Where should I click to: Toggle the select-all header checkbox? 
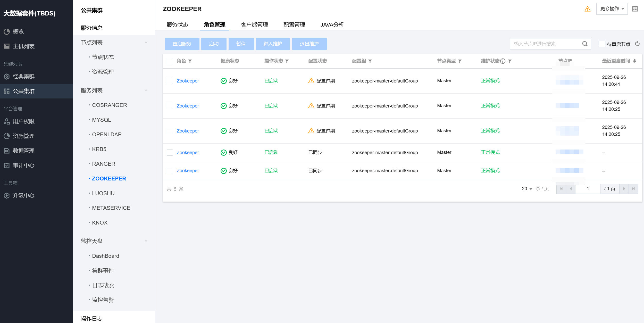(x=170, y=61)
